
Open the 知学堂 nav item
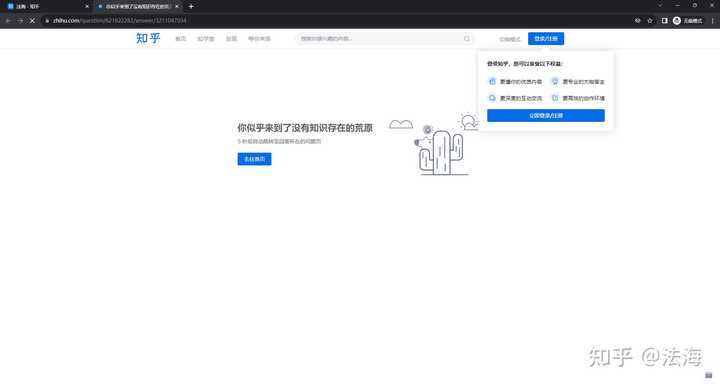coord(206,39)
